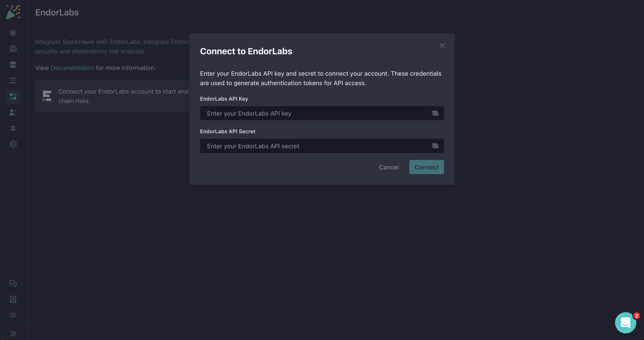
Task: Open the Teams group icon in sidebar
Action: pos(13,128)
